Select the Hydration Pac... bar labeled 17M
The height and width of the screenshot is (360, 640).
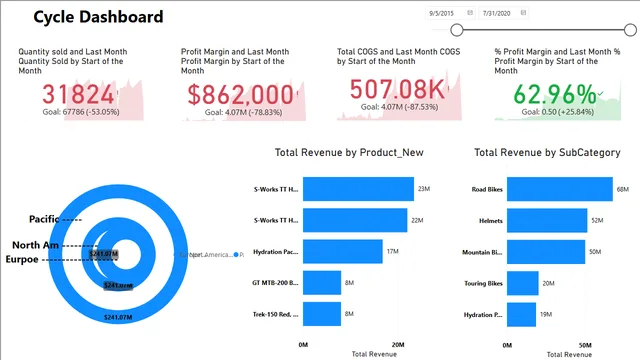tap(343, 251)
